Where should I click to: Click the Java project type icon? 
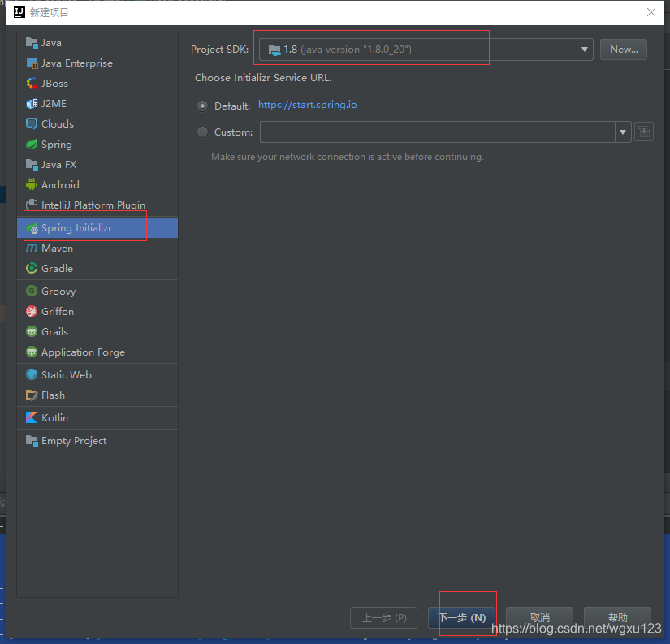point(32,43)
